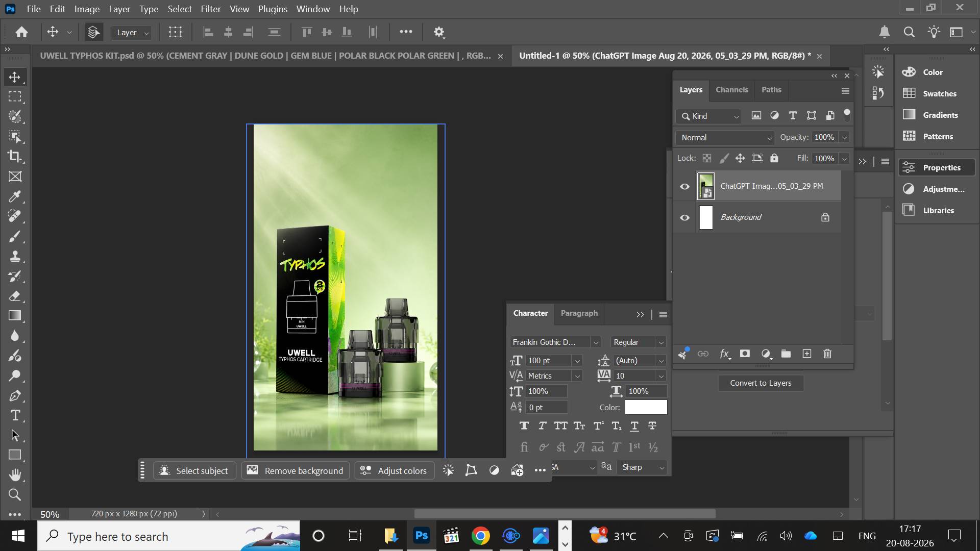Hide the ChatGPT Image layer
The width and height of the screenshot is (980, 551).
click(684, 186)
